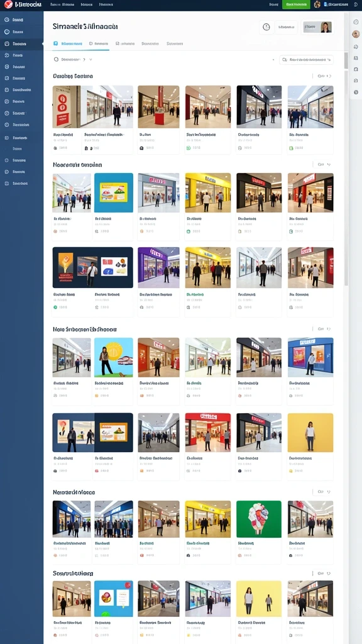This screenshot has width=362, height=644.
Task: Open the plain yellow thumbnail with a standing woman
Action: point(310,433)
